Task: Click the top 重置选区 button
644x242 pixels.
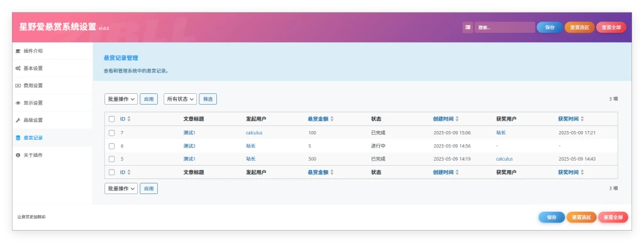Action: coord(579,28)
